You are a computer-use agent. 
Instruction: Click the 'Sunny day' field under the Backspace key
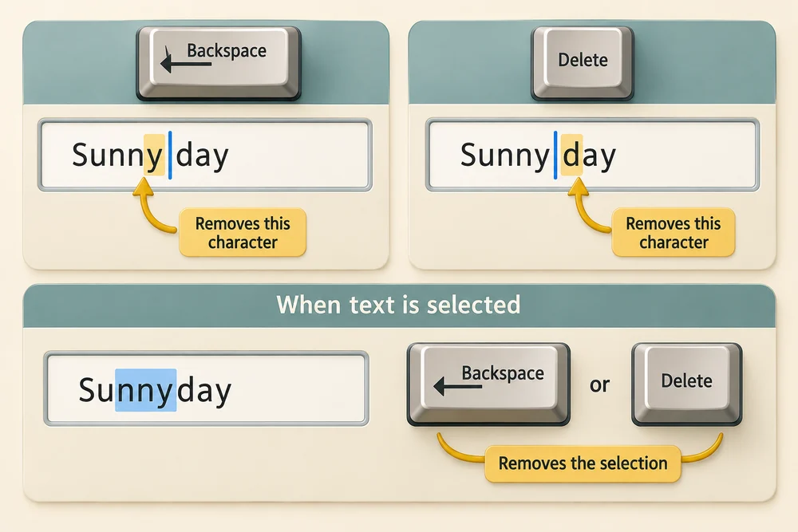pyautogui.click(x=204, y=155)
